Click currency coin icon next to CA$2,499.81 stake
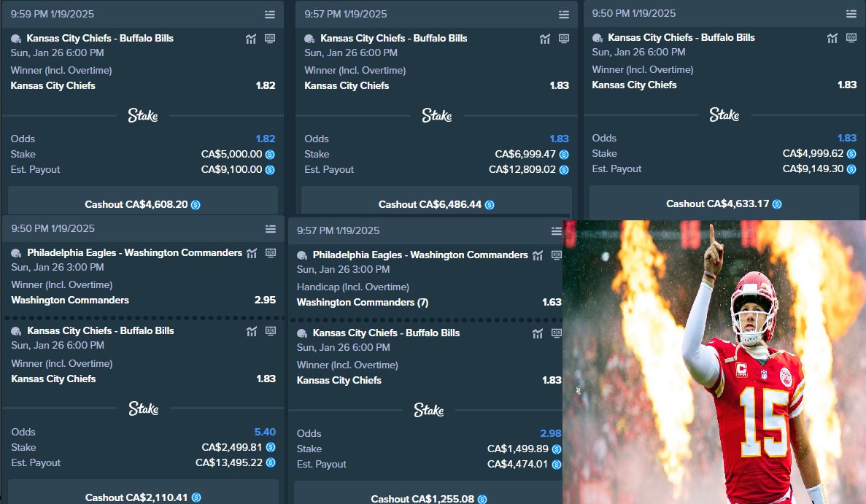 [x=271, y=447]
